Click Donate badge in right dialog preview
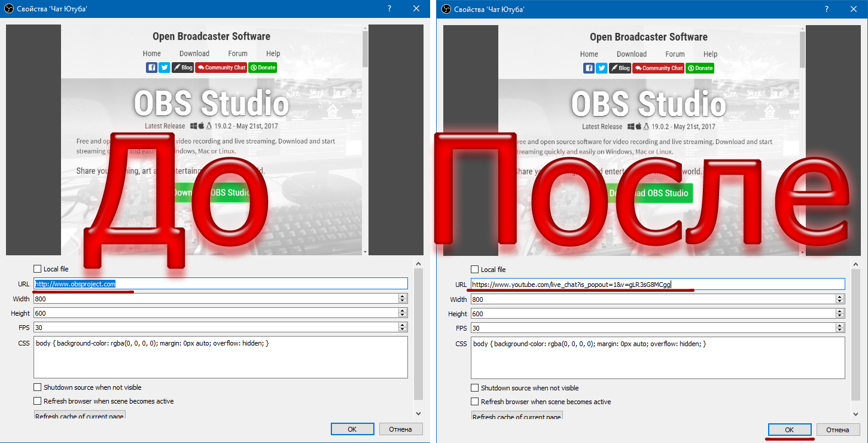Image resolution: width=868 pixels, height=443 pixels. pos(700,68)
